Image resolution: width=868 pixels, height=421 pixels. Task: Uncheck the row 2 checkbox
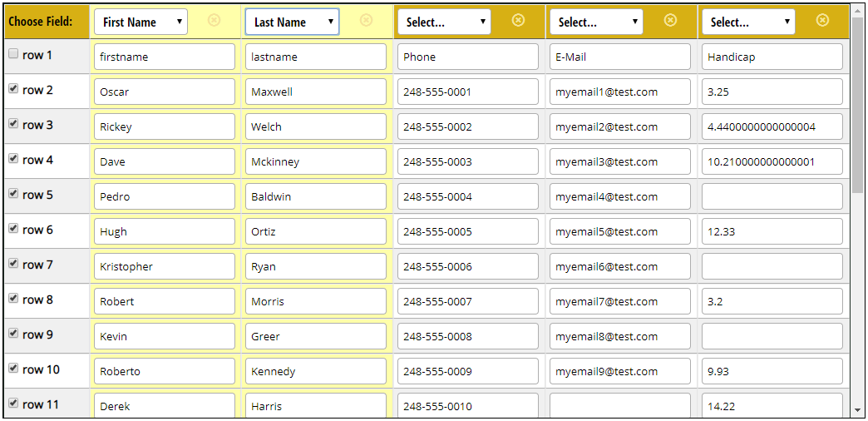click(13, 89)
